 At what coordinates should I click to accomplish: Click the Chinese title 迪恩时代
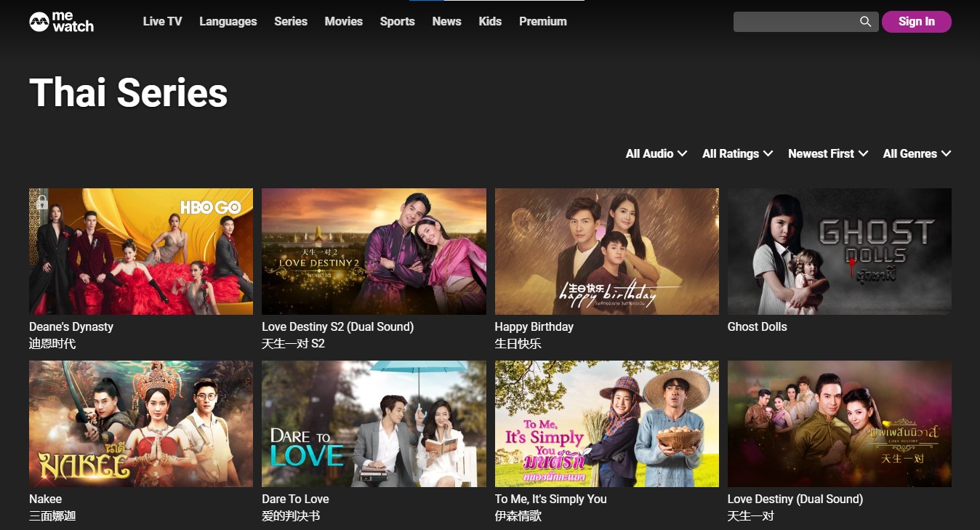(x=52, y=343)
